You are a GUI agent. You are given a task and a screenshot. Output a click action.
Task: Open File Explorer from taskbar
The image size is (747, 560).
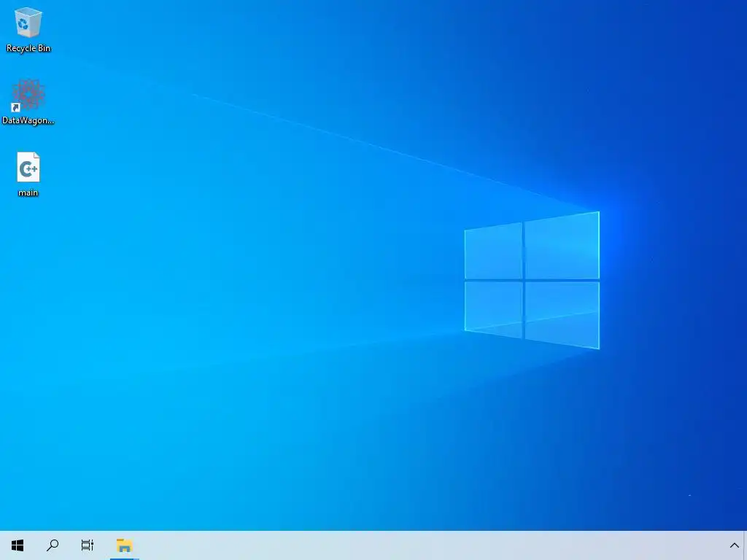[124, 545]
